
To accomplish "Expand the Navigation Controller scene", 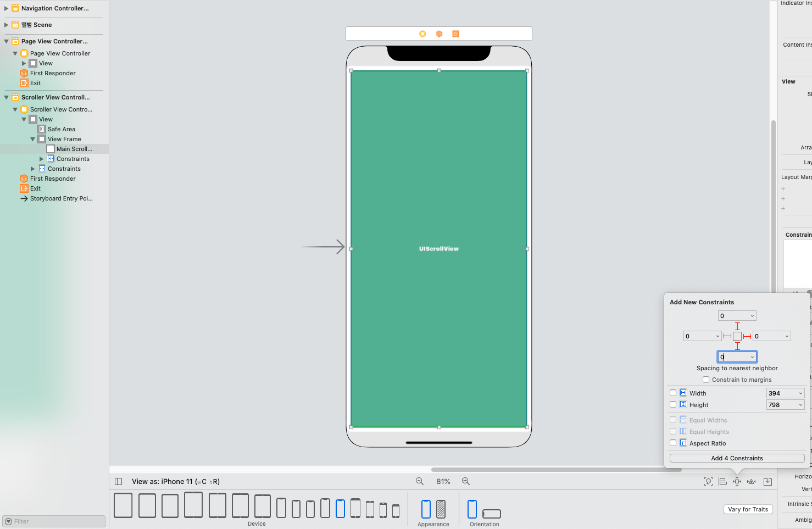I will pyautogui.click(x=7, y=8).
